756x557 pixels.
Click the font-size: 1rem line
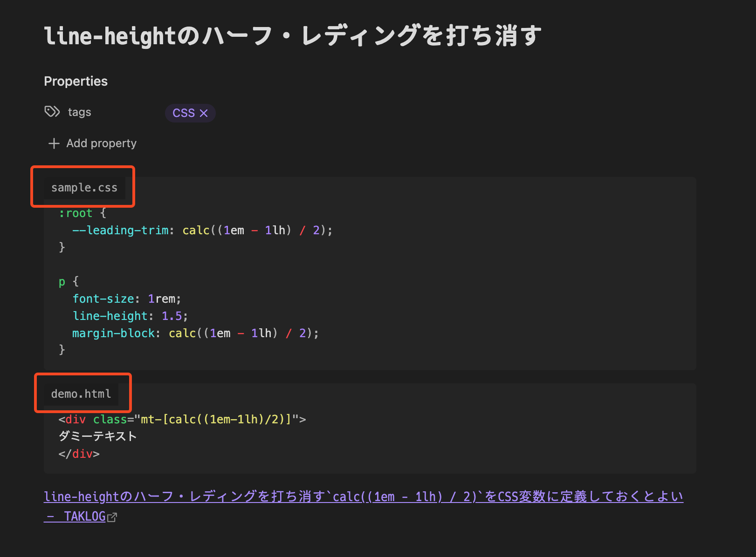(127, 299)
